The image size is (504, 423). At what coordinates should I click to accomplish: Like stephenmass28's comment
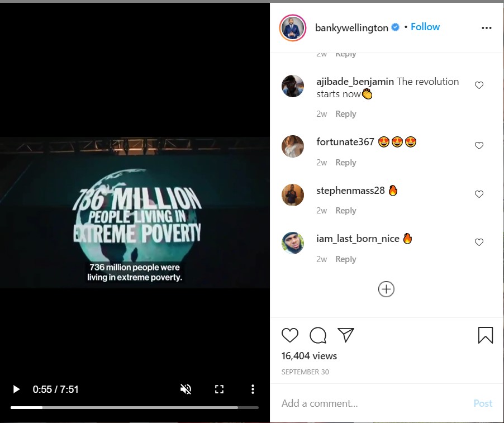479,194
